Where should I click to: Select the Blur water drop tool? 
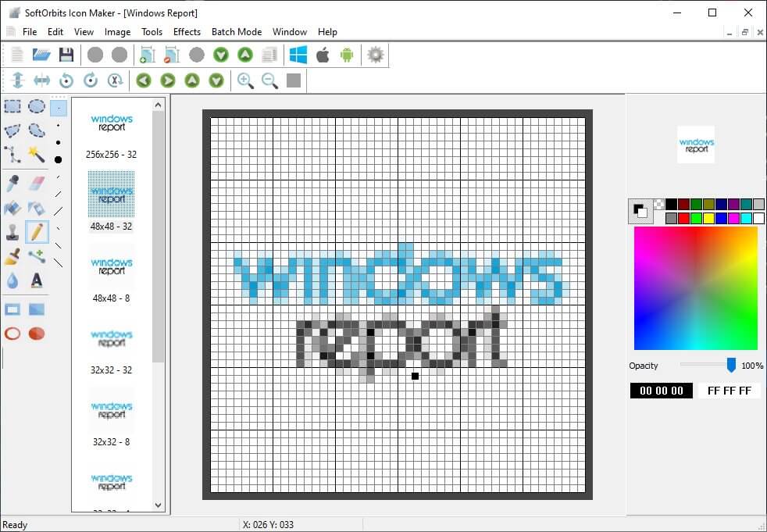(12, 280)
